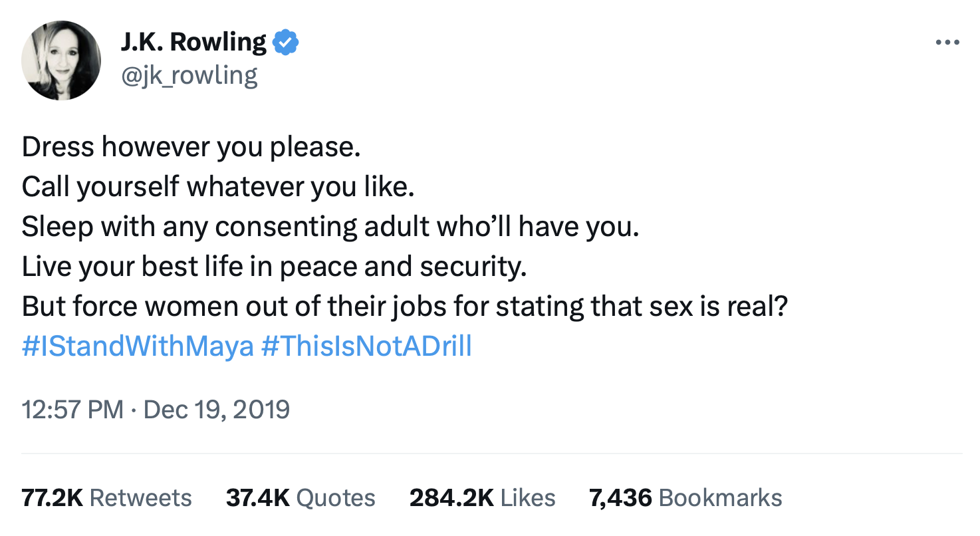
Task: Click the 'Sleep with any consenting adult' line
Action: (x=330, y=227)
